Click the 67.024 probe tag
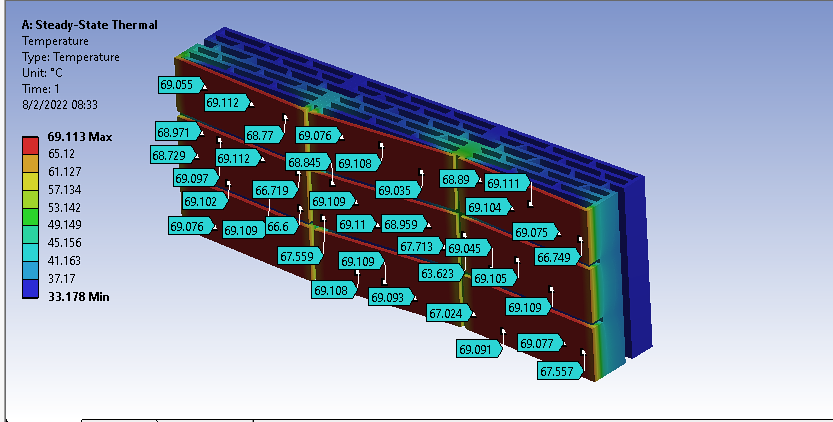833x422 pixels. [447, 313]
